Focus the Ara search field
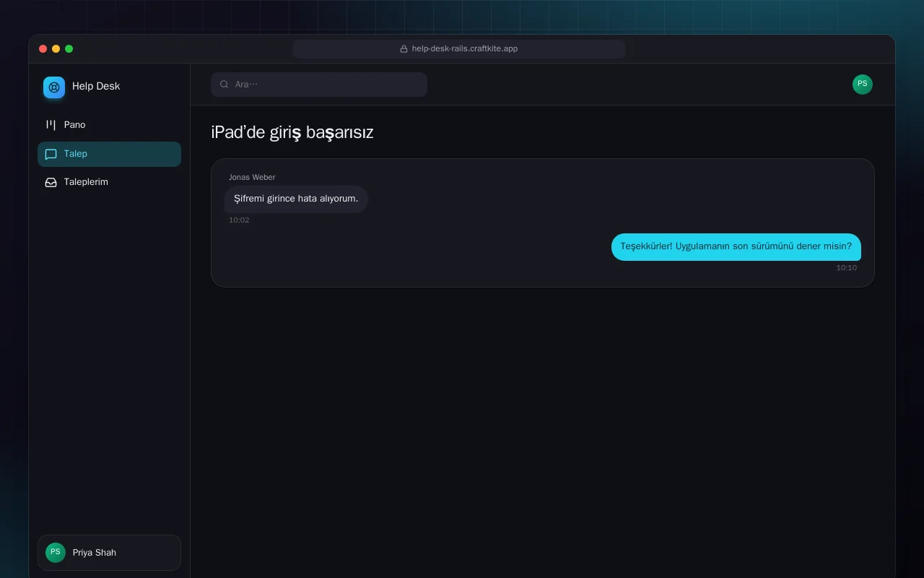 click(319, 85)
